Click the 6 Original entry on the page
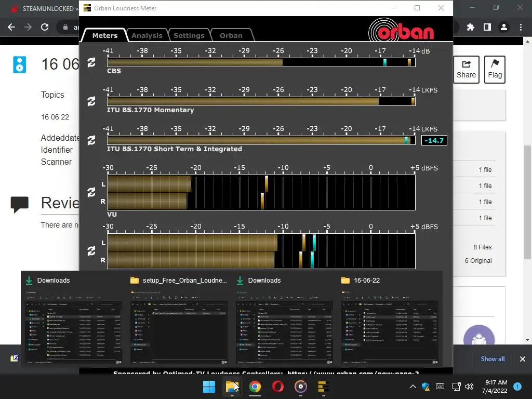The height and width of the screenshot is (399, 532). point(478,261)
